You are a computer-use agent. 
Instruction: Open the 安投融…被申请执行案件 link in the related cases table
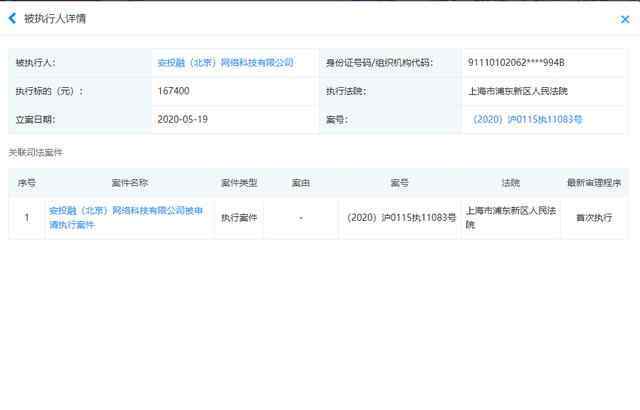[126, 217]
